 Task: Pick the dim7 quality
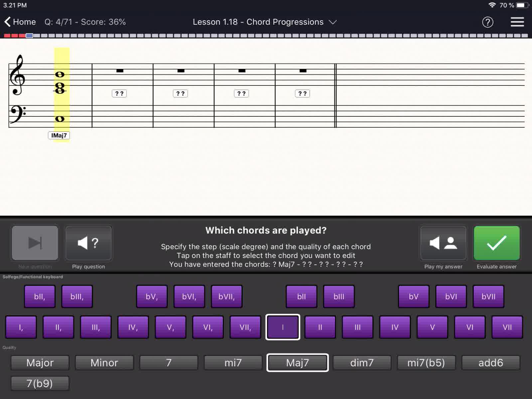(362, 362)
